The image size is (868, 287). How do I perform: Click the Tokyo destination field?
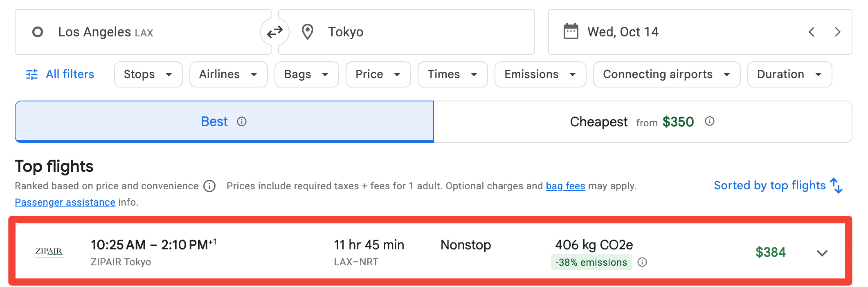coord(406,32)
